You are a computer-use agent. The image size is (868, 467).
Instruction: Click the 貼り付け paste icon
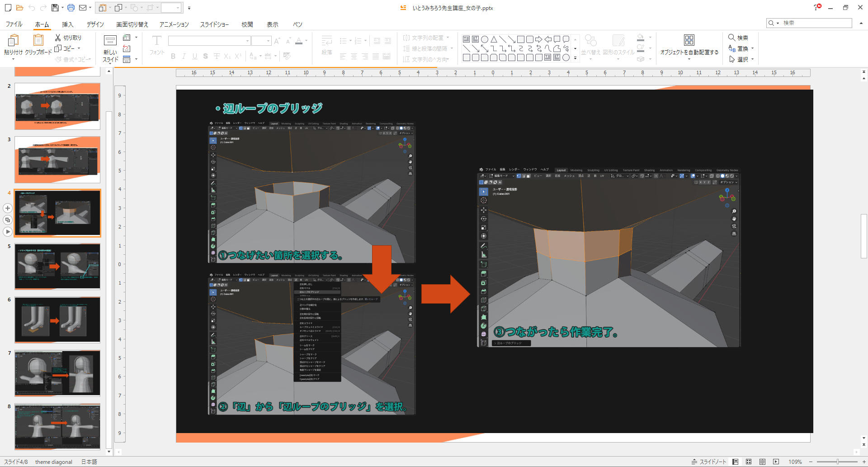pyautogui.click(x=13, y=41)
